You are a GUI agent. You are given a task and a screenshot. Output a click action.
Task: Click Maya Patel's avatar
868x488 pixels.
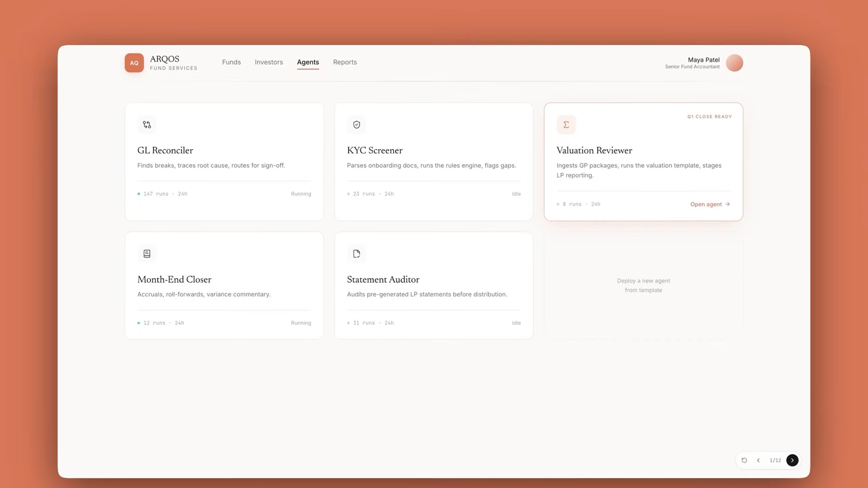[x=734, y=63]
